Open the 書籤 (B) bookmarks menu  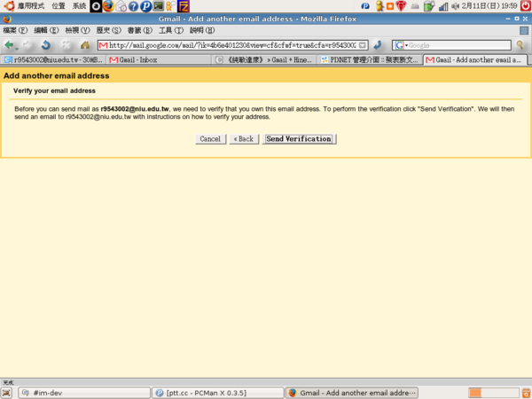[x=140, y=30]
